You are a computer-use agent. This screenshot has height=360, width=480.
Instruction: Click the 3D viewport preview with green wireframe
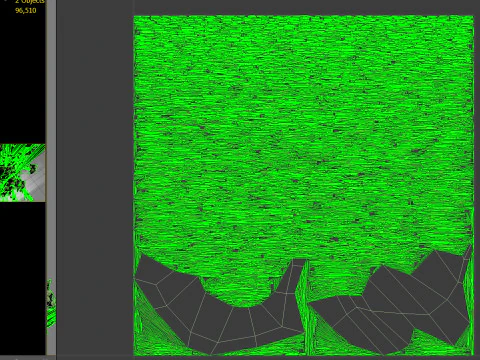(x=22, y=173)
